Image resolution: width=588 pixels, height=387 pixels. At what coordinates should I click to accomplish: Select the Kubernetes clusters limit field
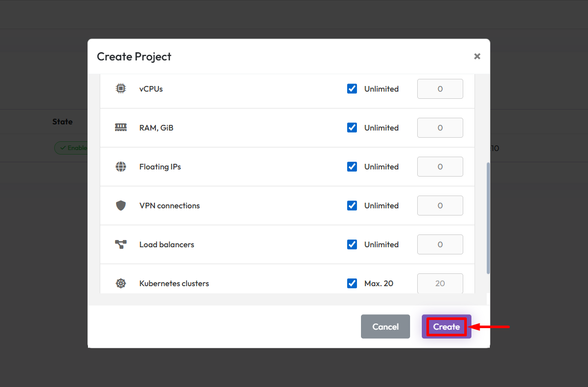(440, 283)
